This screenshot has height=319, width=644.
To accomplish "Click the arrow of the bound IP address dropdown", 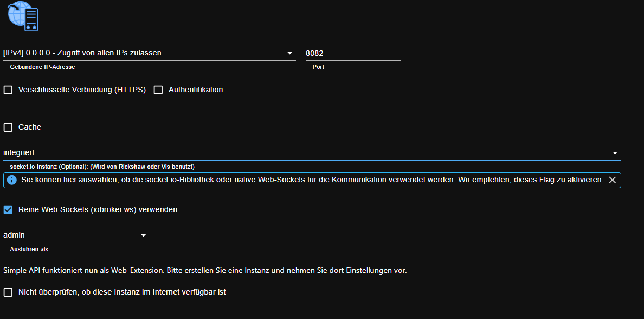I will [x=290, y=53].
